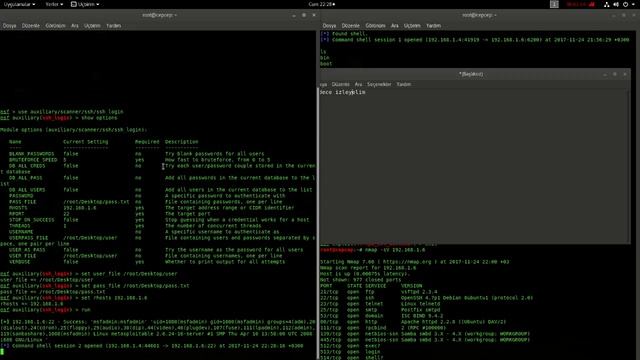Click the 'Starting Nmap 7.60' output line
Screen dimensions: 640x360
point(414,262)
